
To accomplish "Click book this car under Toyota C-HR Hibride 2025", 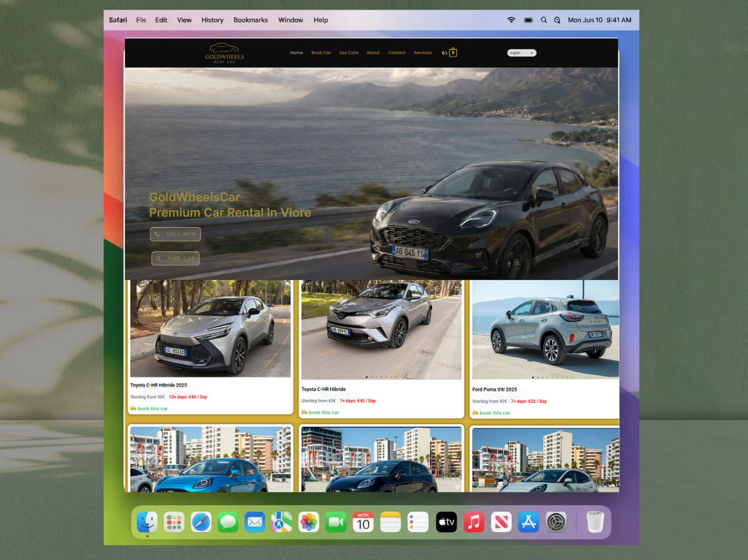I will 149,409.
